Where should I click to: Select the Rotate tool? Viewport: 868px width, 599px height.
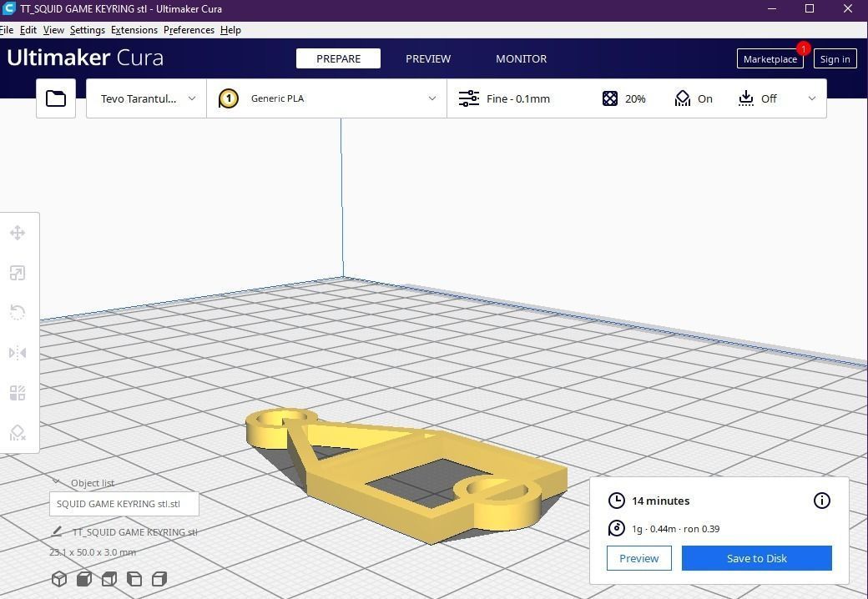pos(18,313)
